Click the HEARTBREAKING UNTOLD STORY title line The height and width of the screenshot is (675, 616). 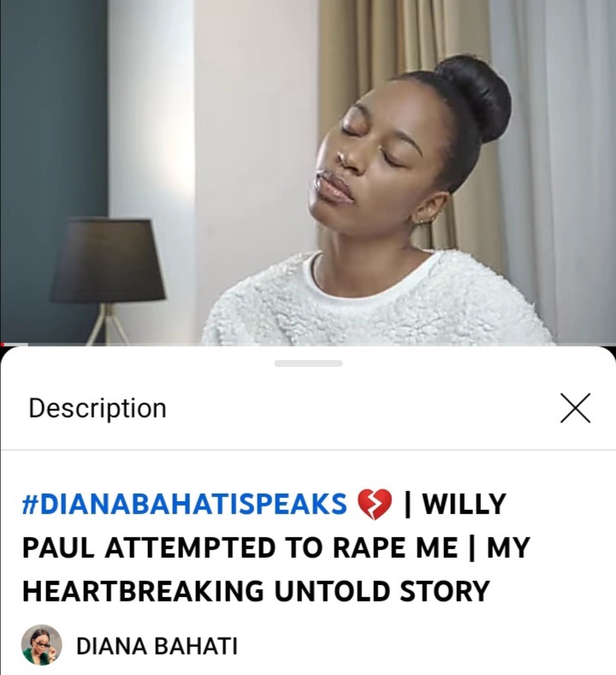(256, 590)
